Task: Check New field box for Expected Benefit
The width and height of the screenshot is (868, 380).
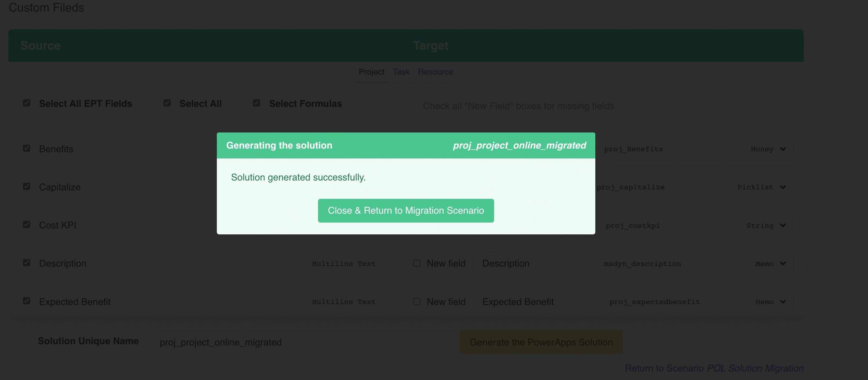Action: pos(417,302)
